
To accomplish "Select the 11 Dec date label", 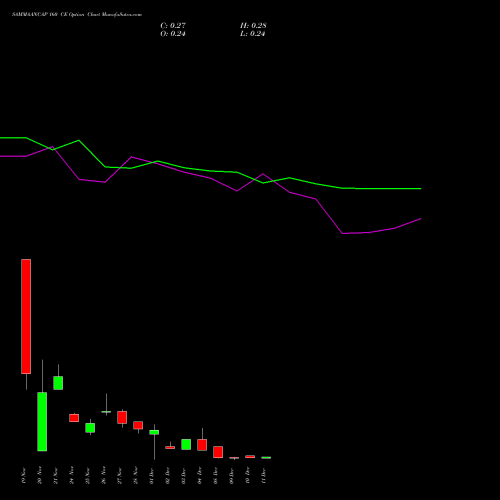I will [263, 476].
